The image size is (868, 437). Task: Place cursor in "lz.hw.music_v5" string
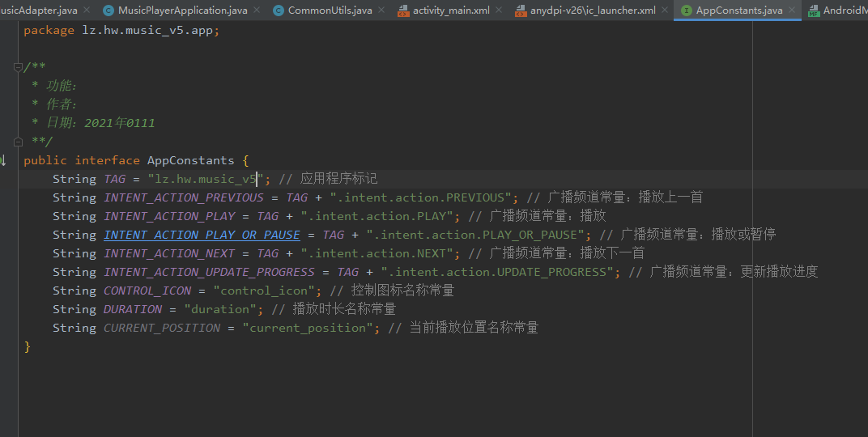(206, 179)
